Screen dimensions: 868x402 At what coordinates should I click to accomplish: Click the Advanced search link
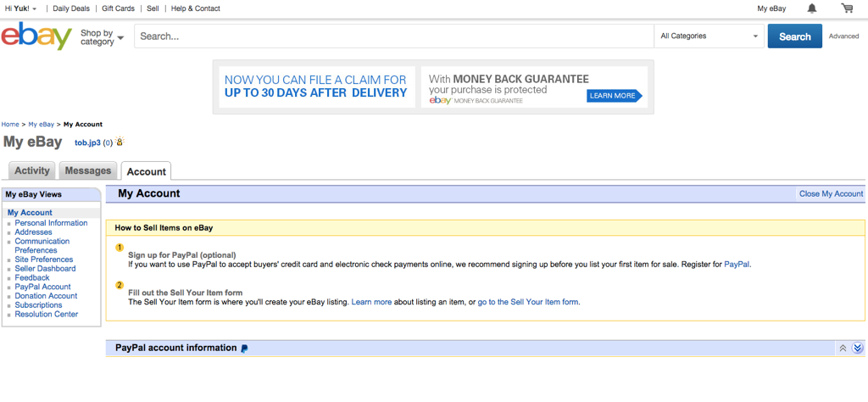pyautogui.click(x=843, y=36)
